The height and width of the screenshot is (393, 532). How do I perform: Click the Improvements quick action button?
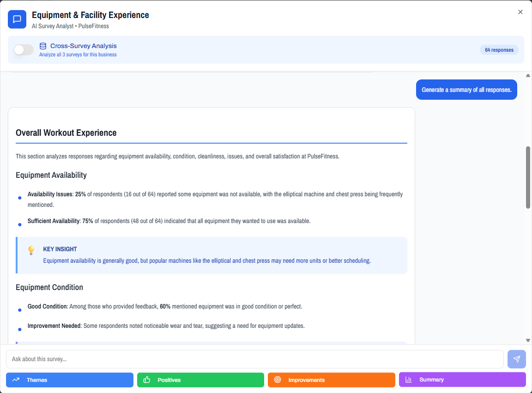coord(331,380)
